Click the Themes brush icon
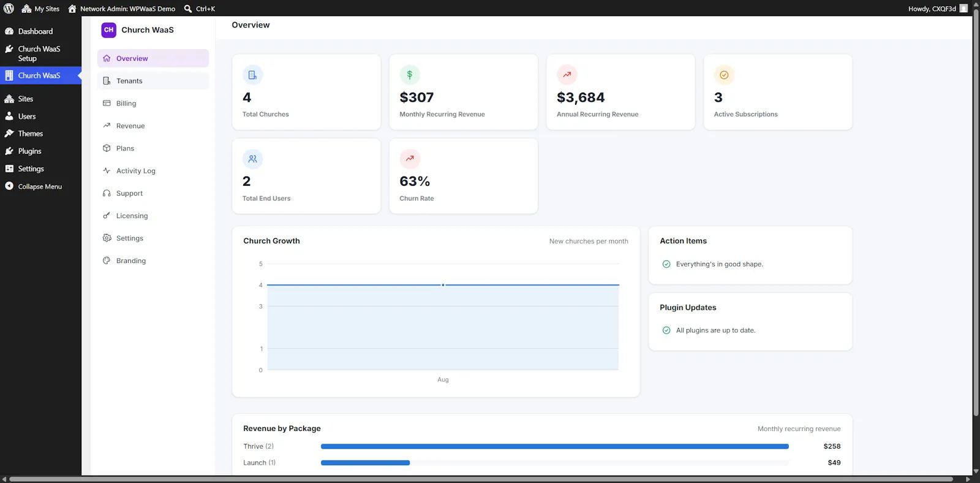 click(x=9, y=134)
